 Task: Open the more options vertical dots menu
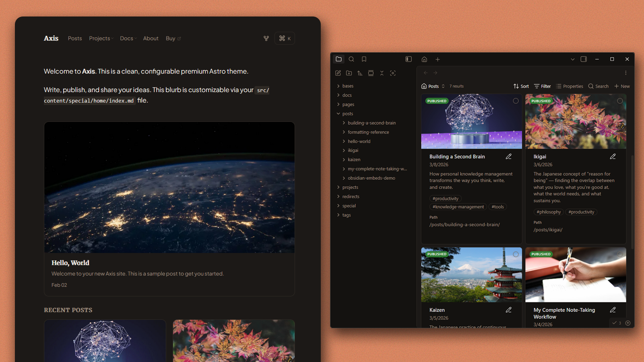(x=626, y=73)
